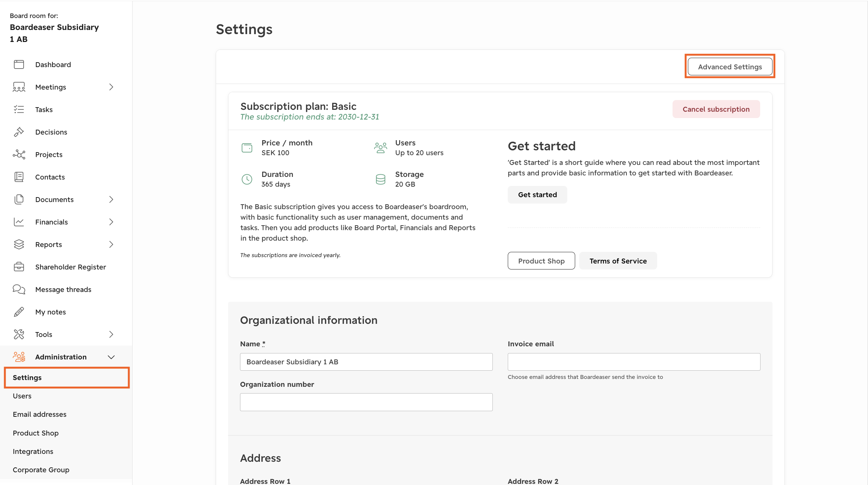Open Users under Administration

[x=22, y=396]
